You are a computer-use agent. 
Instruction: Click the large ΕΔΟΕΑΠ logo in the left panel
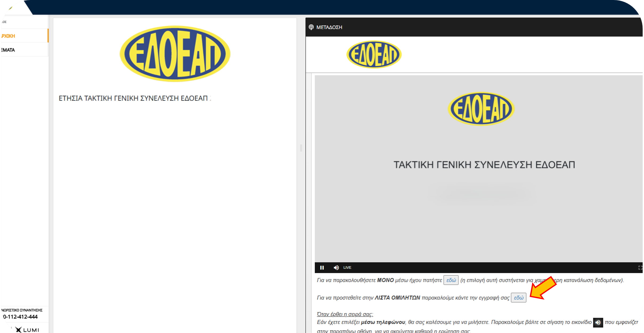click(175, 53)
